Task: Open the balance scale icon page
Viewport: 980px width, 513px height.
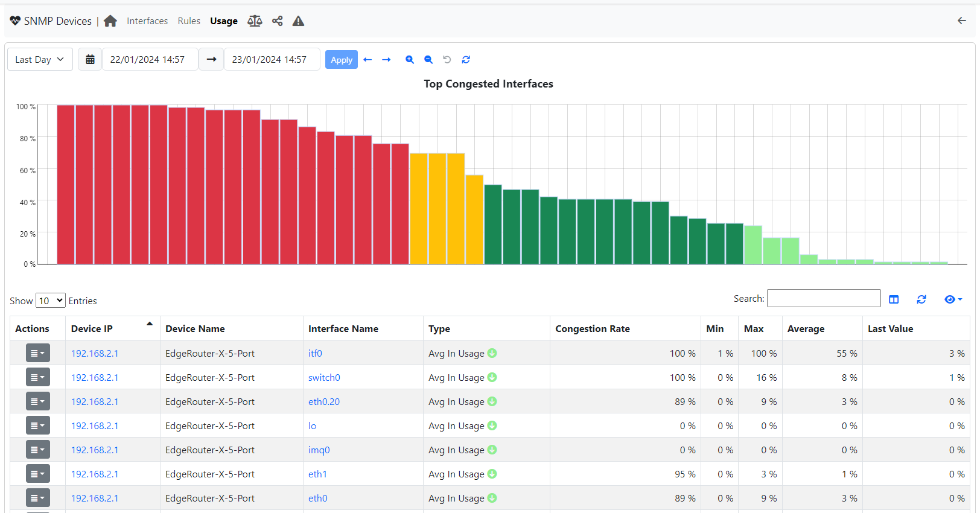Action: (x=255, y=21)
